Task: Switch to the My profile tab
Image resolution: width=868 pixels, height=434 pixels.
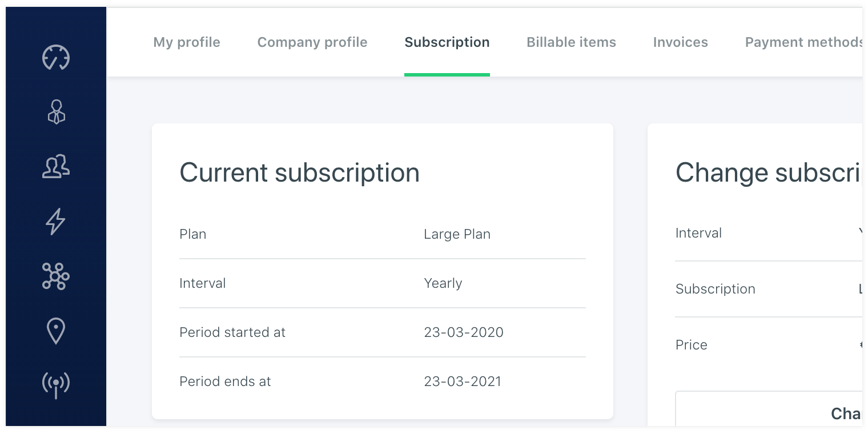Action: click(x=187, y=42)
